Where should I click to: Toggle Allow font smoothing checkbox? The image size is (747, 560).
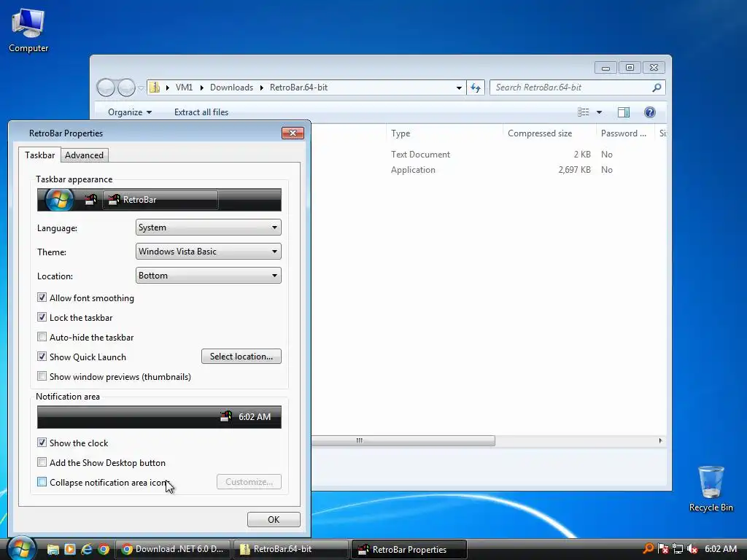pos(42,297)
